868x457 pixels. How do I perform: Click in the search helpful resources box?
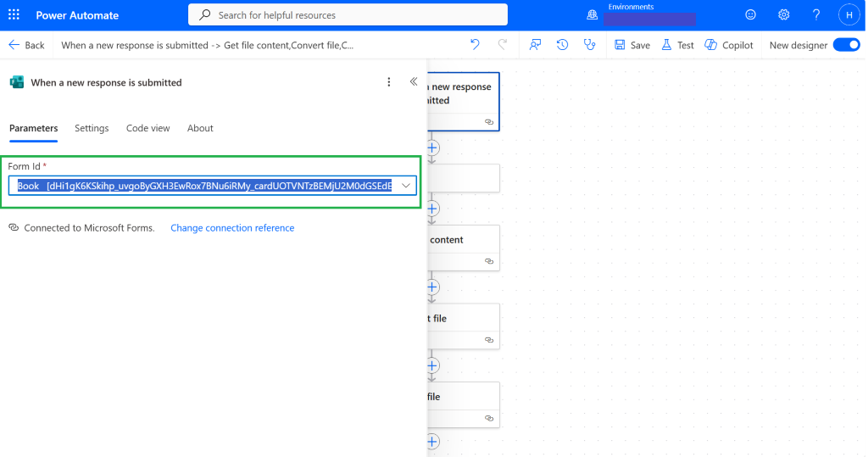(x=348, y=15)
